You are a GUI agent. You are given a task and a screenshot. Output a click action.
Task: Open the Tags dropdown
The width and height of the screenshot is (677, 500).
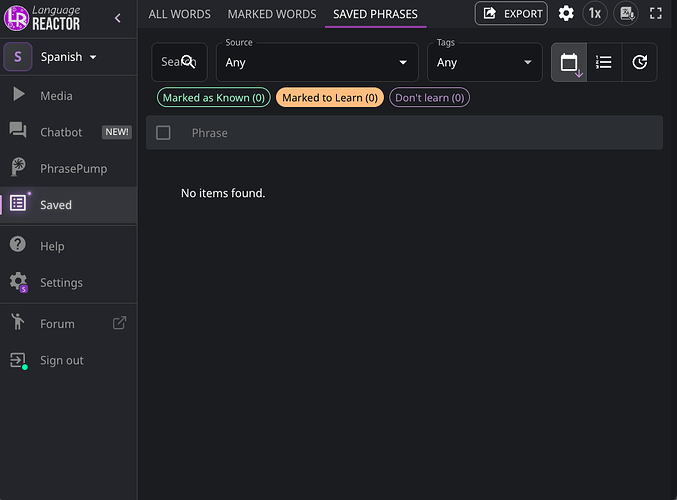tap(484, 62)
